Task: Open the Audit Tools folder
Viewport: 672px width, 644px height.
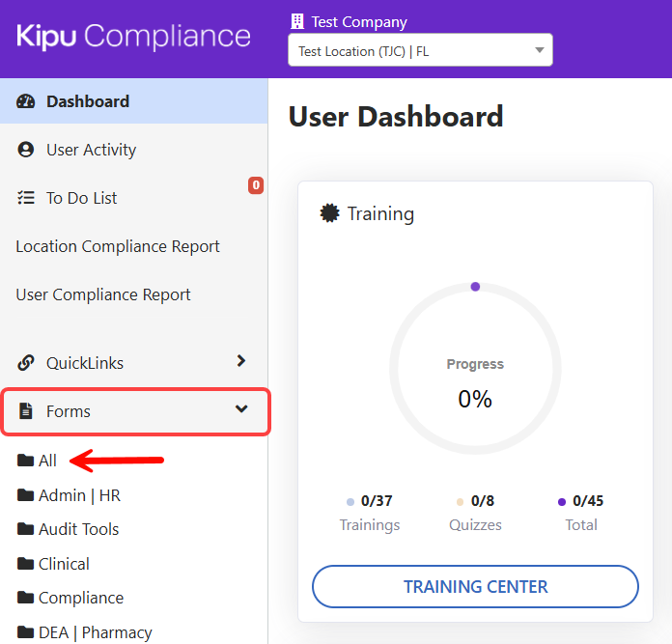Action: click(x=78, y=529)
